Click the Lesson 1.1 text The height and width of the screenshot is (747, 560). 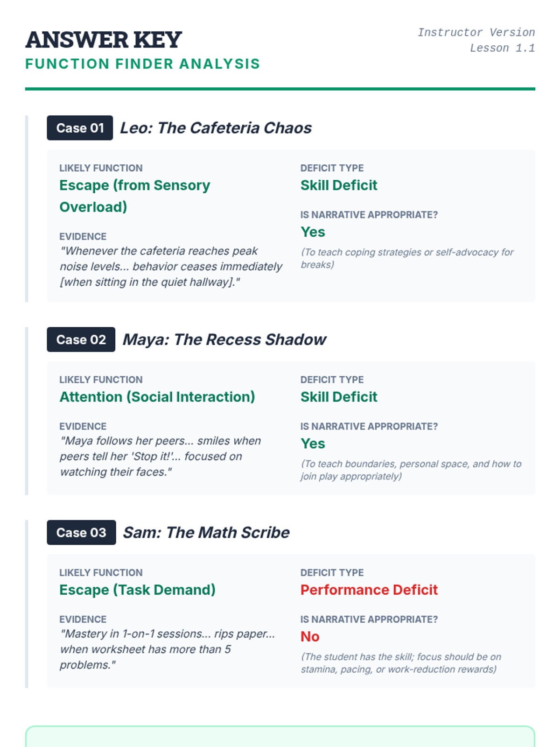pos(502,48)
